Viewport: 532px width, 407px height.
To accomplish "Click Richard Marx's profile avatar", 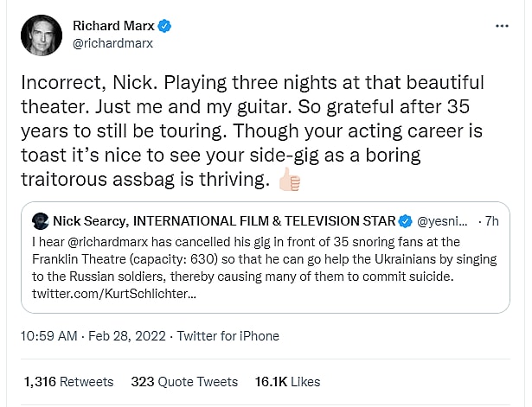I will (41, 35).
